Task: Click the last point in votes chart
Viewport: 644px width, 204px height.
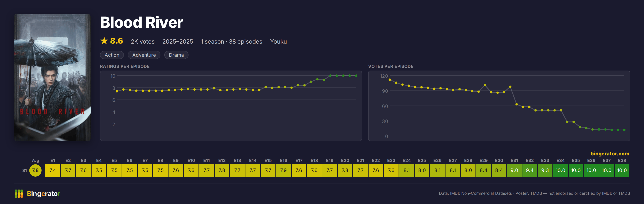Action: (x=624, y=130)
